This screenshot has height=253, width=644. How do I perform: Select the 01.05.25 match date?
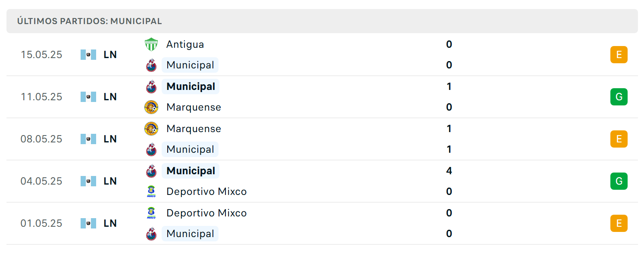(x=41, y=223)
